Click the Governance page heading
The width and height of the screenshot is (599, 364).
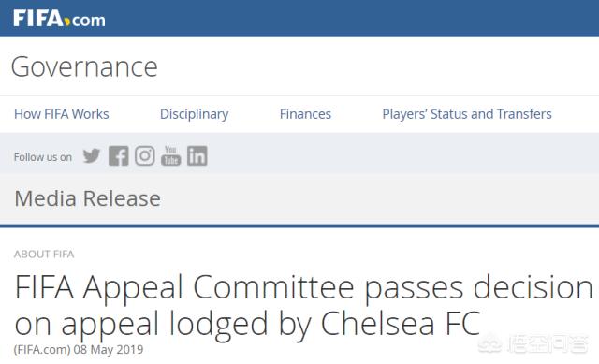coord(84,66)
